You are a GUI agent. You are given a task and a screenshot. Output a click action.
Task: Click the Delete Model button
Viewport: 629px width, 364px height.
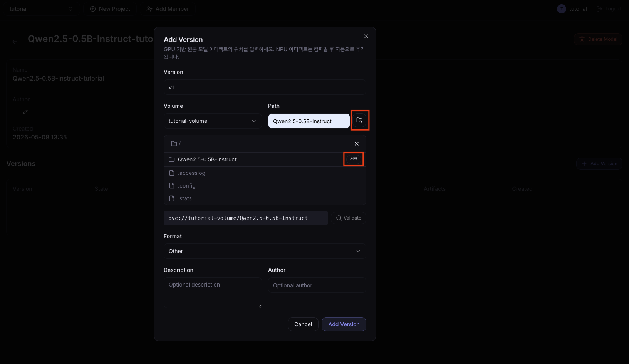(x=598, y=39)
